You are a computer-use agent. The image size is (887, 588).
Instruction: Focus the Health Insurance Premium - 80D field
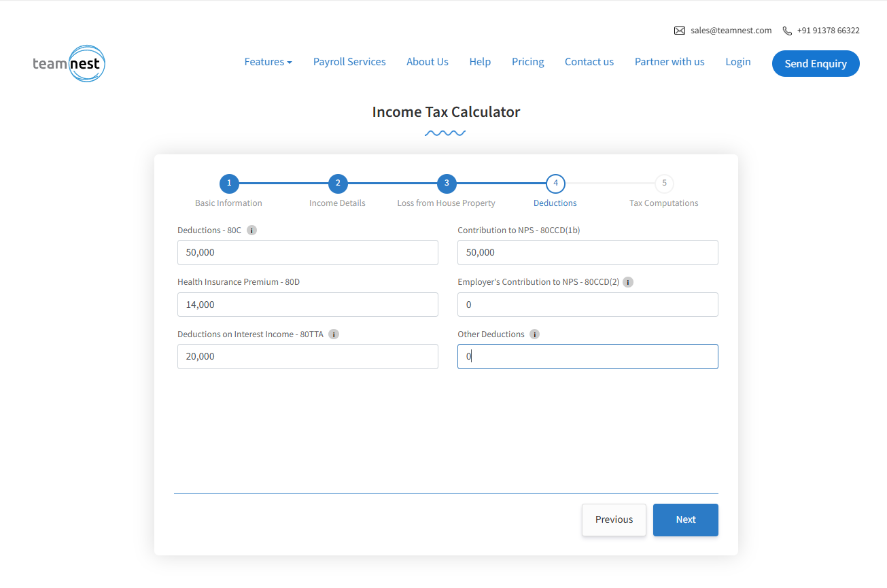(x=307, y=305)
